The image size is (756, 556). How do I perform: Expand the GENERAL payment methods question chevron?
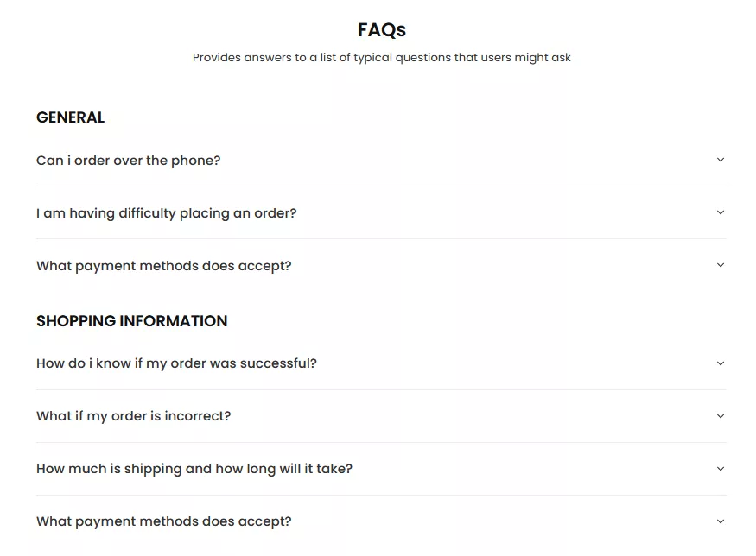point(721,265)
